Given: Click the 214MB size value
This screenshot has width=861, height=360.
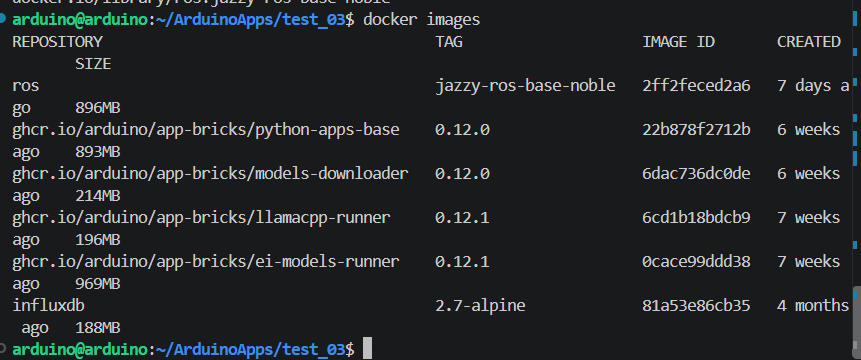Looking at the screenshot, I should click(x=98, y=196).
